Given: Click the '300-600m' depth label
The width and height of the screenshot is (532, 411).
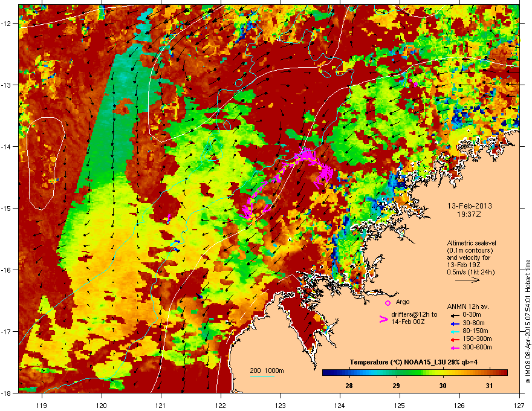Looking at the screenshot, I should (x=477, y=347).
